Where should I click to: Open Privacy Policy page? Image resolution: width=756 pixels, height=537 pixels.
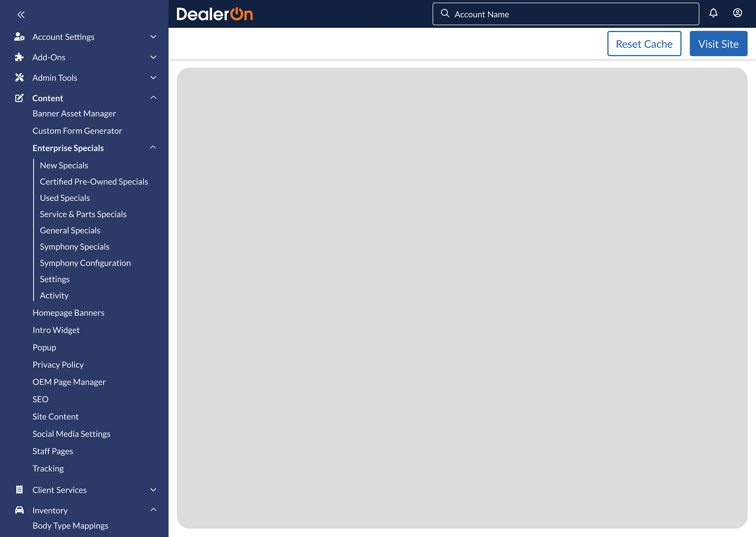point(58,365)
